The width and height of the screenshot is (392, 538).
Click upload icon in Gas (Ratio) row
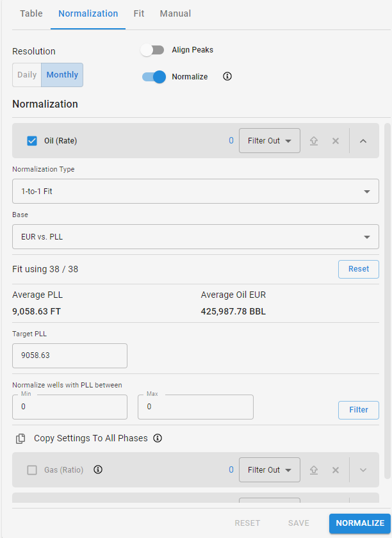point(314,469)
